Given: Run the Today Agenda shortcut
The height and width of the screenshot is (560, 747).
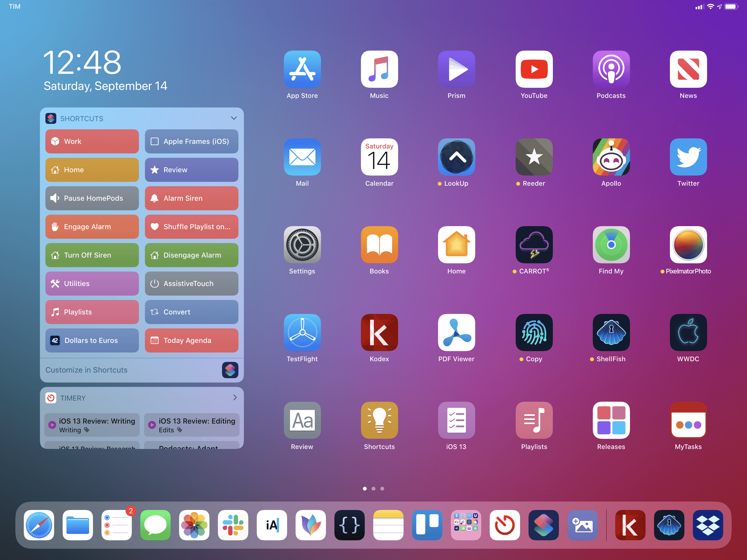Looking at the screenshot, I should [191, 340].
